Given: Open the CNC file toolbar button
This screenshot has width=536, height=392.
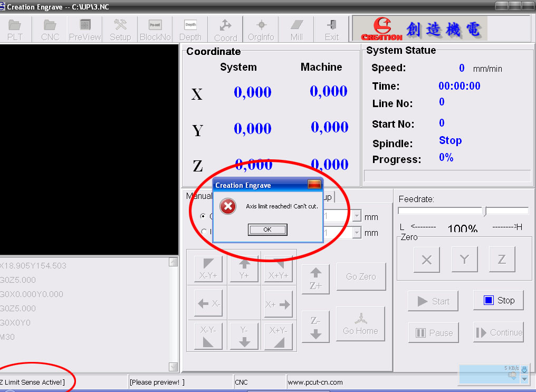Looking at the screenshot, I should (x=50, y=30).
